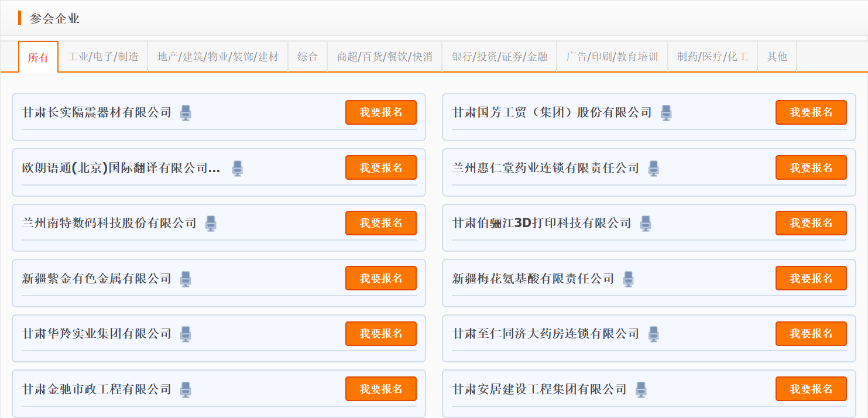Click microphone icon beside 甘肃伯骊江3D打印科技有限公司
Viewport: 868px width, 418px height.
[x=646, y=223]
